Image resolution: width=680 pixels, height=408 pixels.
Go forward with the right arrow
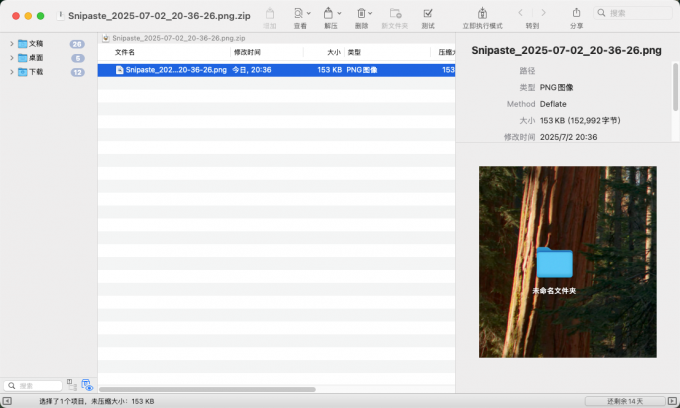[543, 13]
